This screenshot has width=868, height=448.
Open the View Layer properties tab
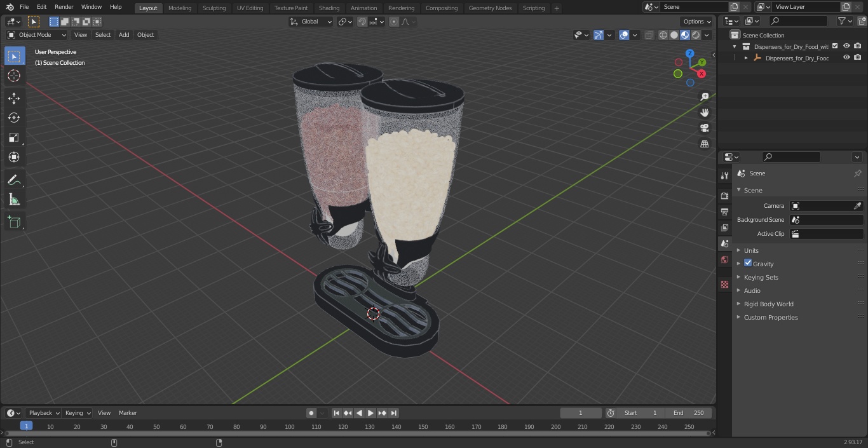[x=724, y=227]
